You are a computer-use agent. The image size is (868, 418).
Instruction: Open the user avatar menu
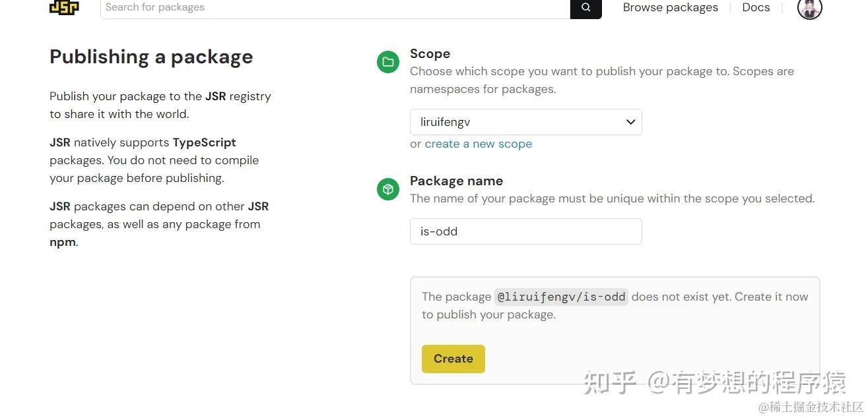point(809,9)
